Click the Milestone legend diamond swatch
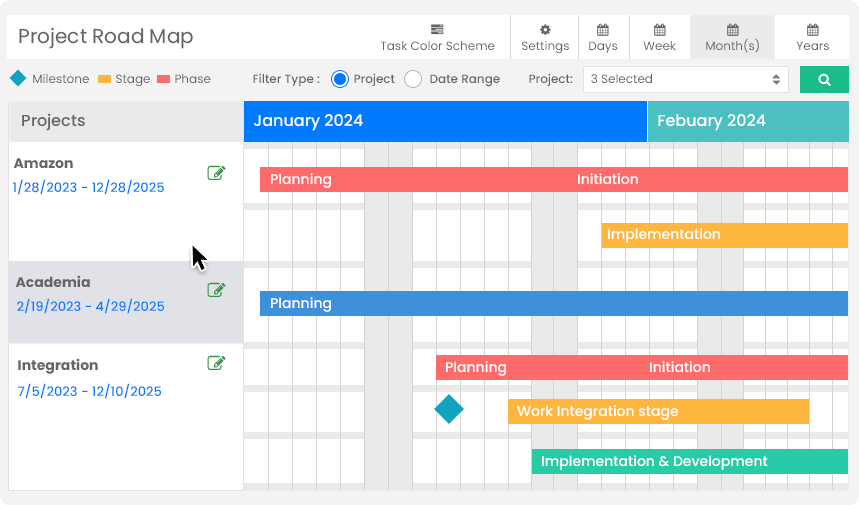The width and height of the screenshot is (859, 505). [x=18, y=78]
